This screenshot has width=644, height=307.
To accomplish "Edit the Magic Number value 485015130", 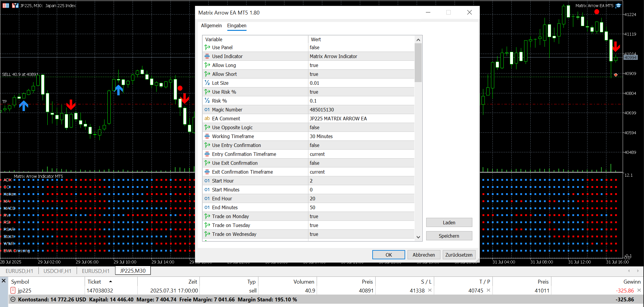I will click(361, 110).
